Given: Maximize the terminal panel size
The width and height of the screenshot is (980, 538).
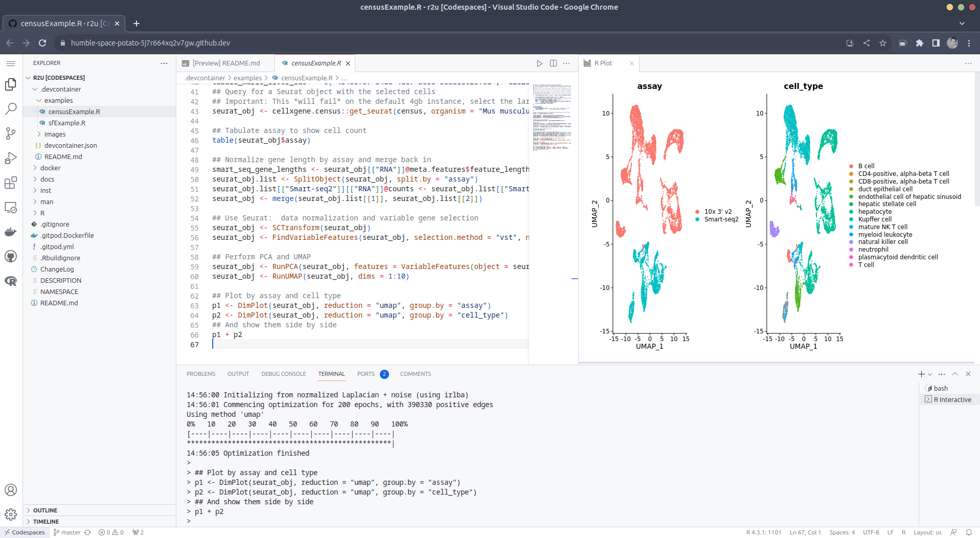Looking at the screenshot, I should pos(955,374).
